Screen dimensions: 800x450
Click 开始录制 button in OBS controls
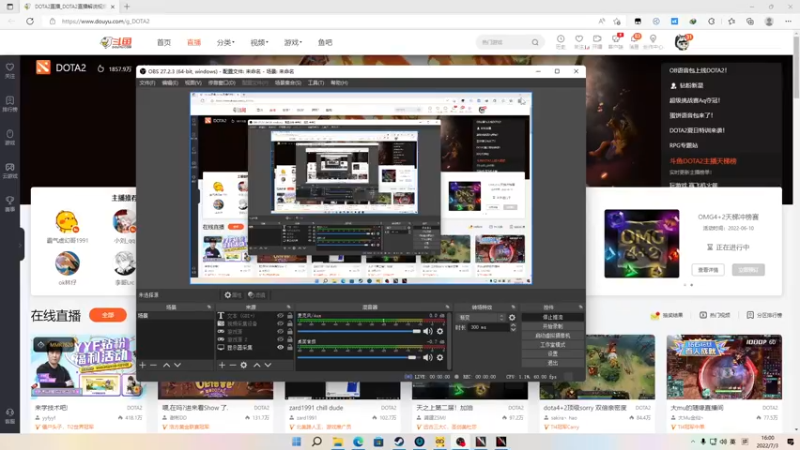pos(553,327)
